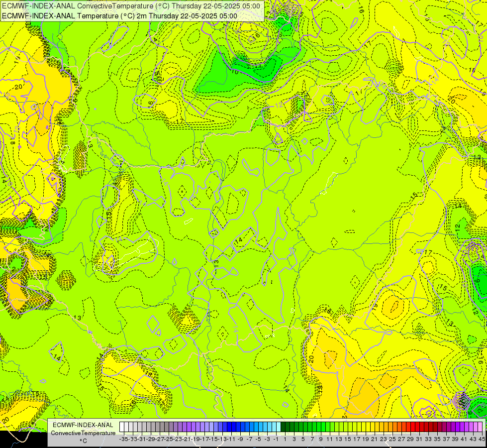The image size is (487, 448).
Task: Click the ConvectiveTemperature title line at top
Action: pyautogui.click(x=131, y=6)
